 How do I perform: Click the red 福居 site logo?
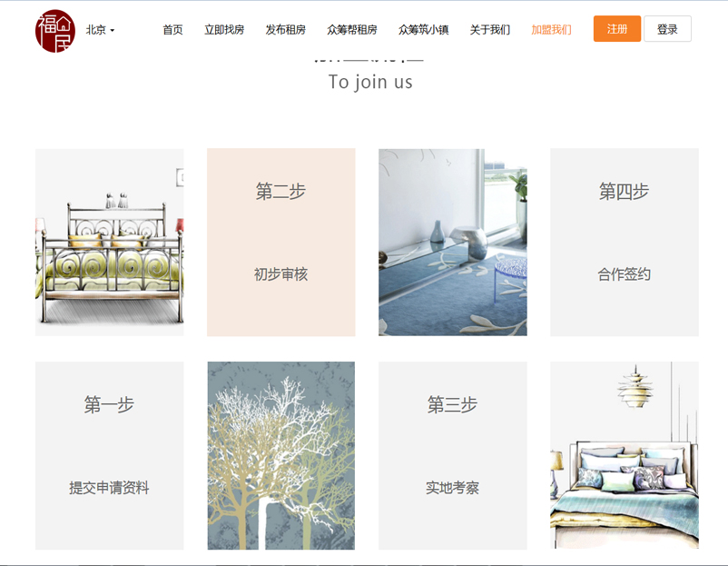click(55, 31)
